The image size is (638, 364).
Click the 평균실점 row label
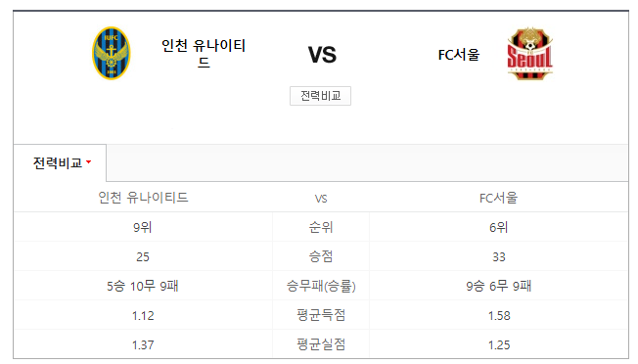(321, 344)
